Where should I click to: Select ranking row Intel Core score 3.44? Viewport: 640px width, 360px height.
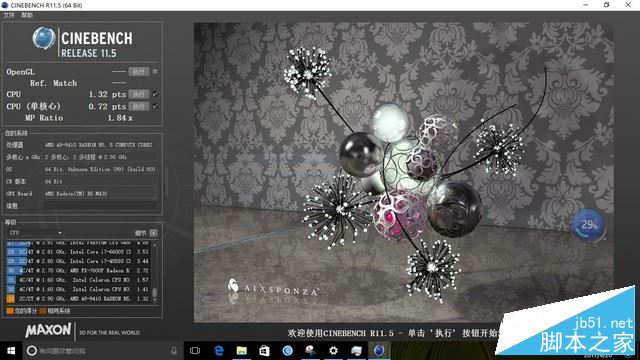point(78,261)
